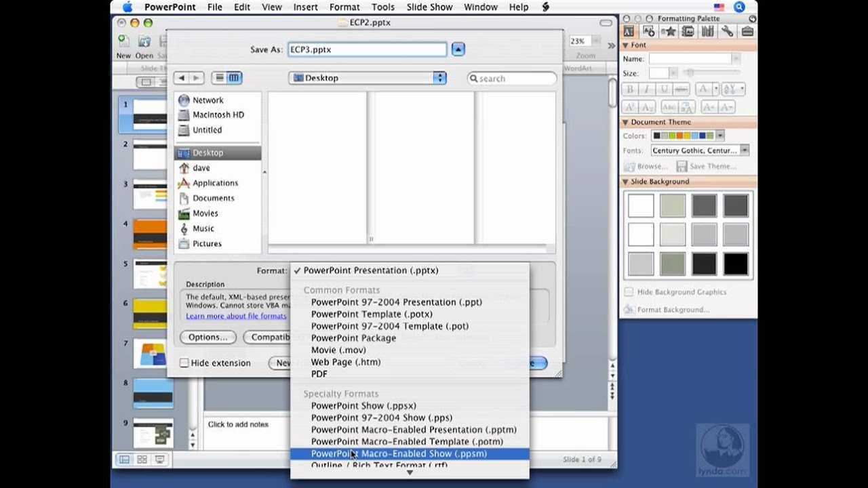The width and height of the screenshot is (868, 488).
Task: Click the Subscript button in Formatting Palette
Action: [x=647, y=107]
